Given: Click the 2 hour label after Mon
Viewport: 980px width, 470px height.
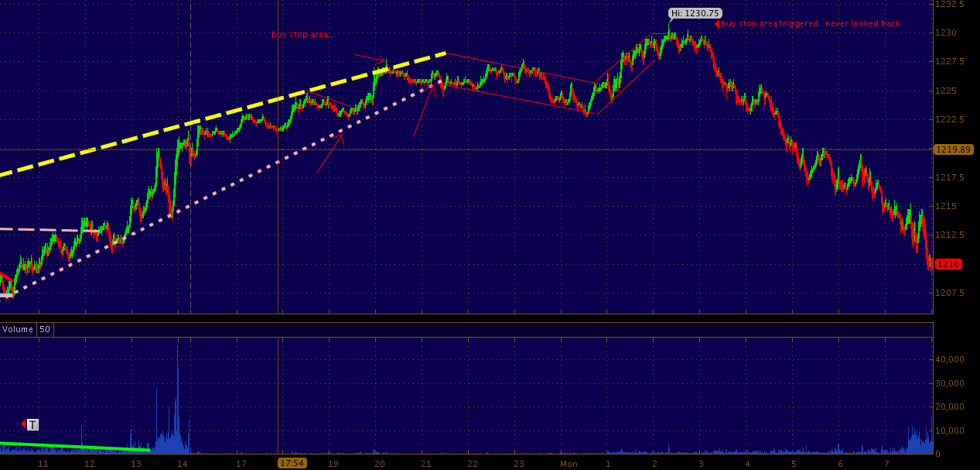Looking at the screenshot, I should pyautogui.click(x=654, y=464).
